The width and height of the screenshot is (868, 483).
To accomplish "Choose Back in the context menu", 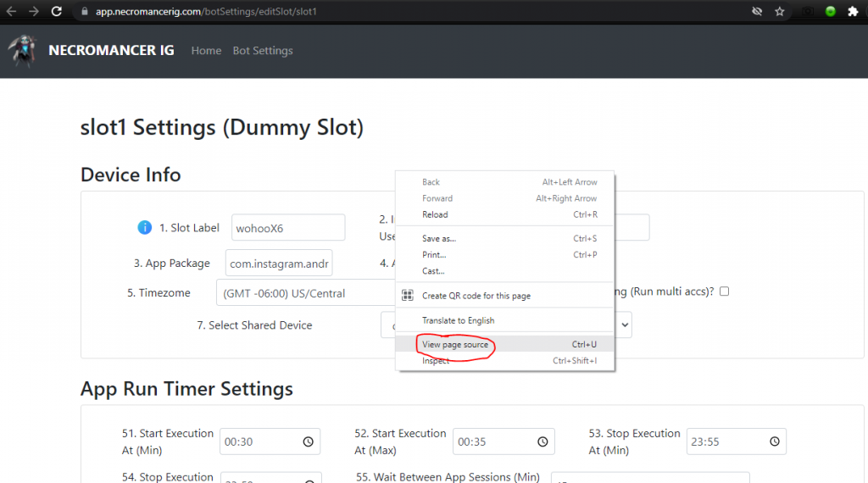I will tap(505, 182).
